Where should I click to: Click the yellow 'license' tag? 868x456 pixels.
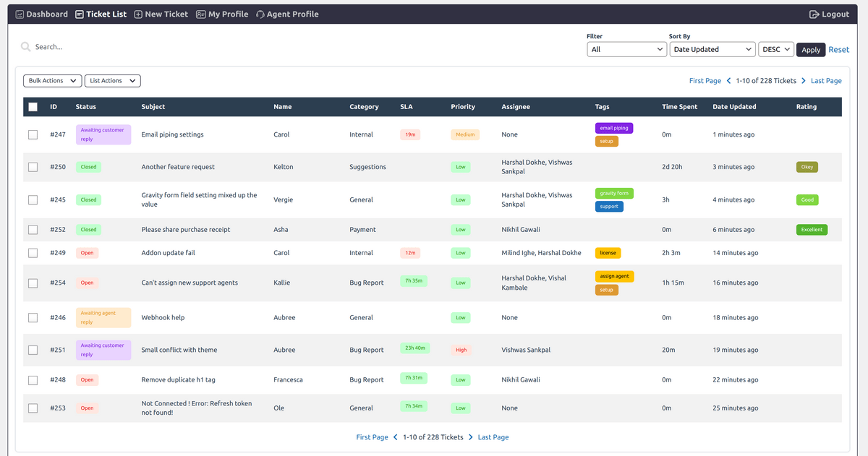[608, 253]
